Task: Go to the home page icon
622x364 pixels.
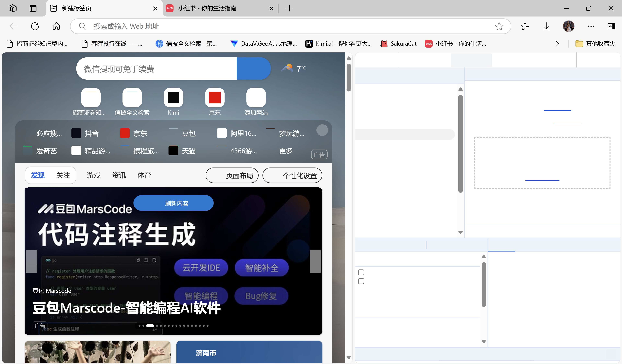Action: (56, 26)
